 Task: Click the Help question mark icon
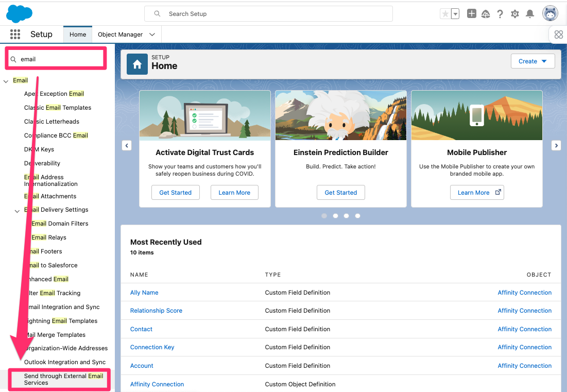(x=500, y=13)
